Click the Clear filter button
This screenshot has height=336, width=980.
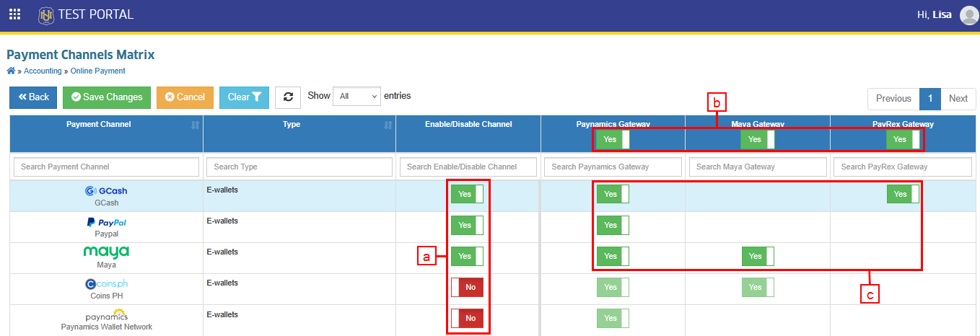[244, 97]
